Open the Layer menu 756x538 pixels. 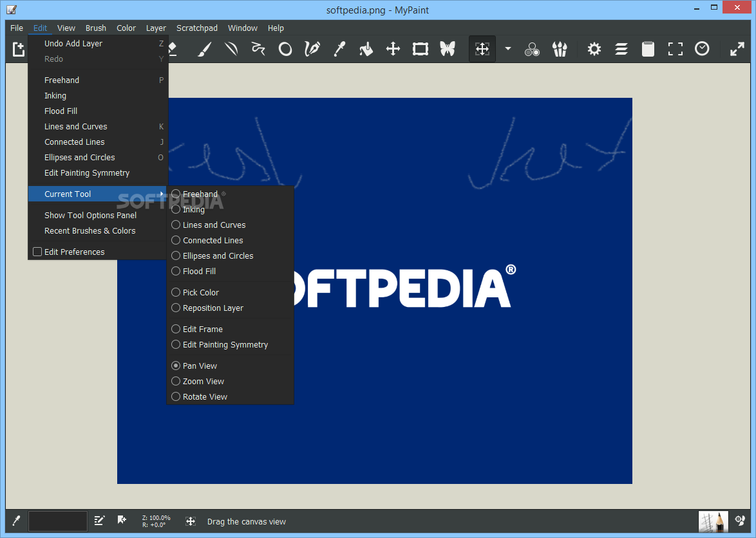(x=156, y=28)
